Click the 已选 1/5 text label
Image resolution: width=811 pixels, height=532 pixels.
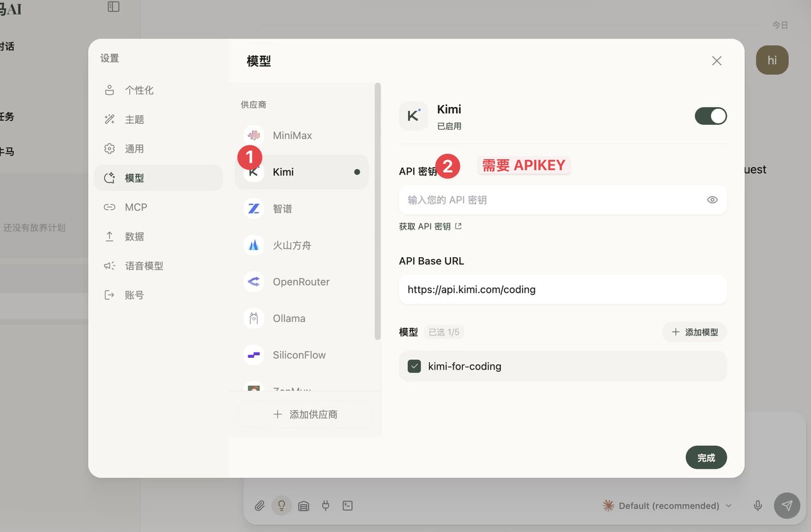(444, 332)
